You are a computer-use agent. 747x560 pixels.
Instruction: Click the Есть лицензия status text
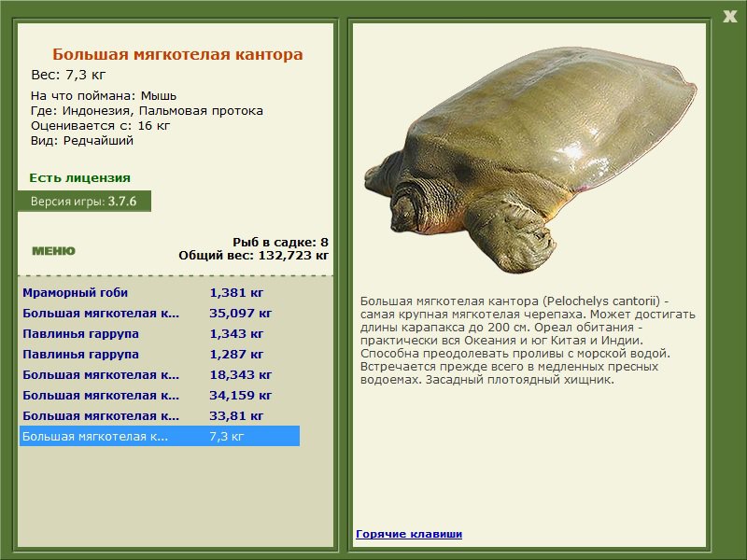pos(79,178)
